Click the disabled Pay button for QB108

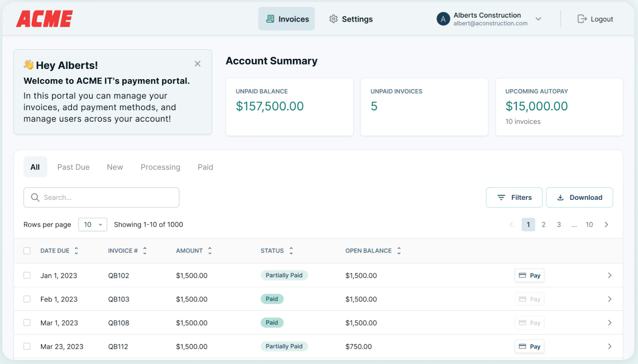(530, 323)
